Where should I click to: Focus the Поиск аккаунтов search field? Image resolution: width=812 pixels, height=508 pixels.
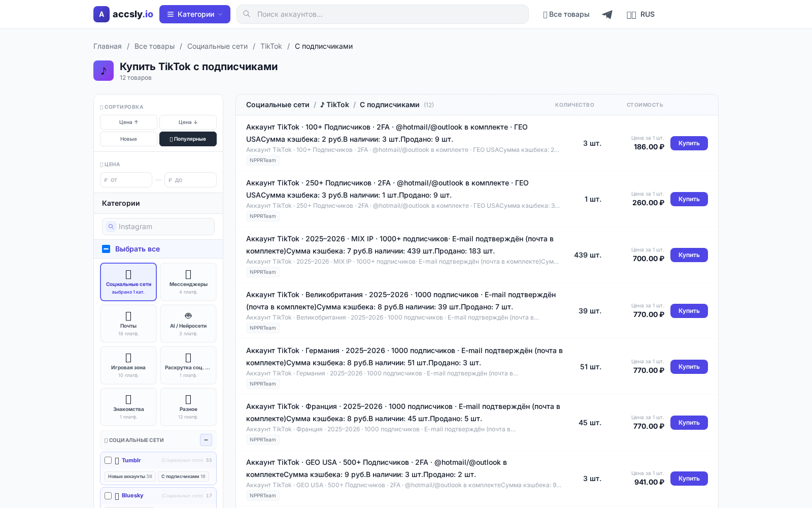(x=383, y=14)
